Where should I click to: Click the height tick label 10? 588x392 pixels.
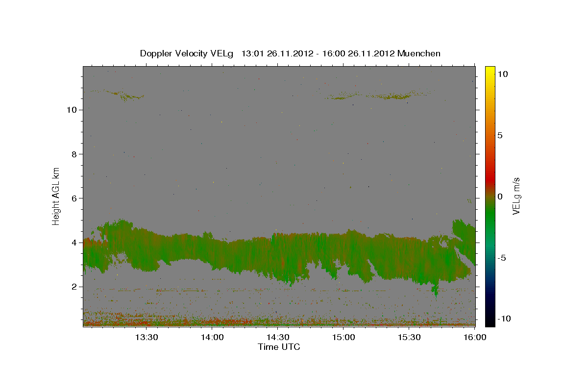(x=73, y=110)
